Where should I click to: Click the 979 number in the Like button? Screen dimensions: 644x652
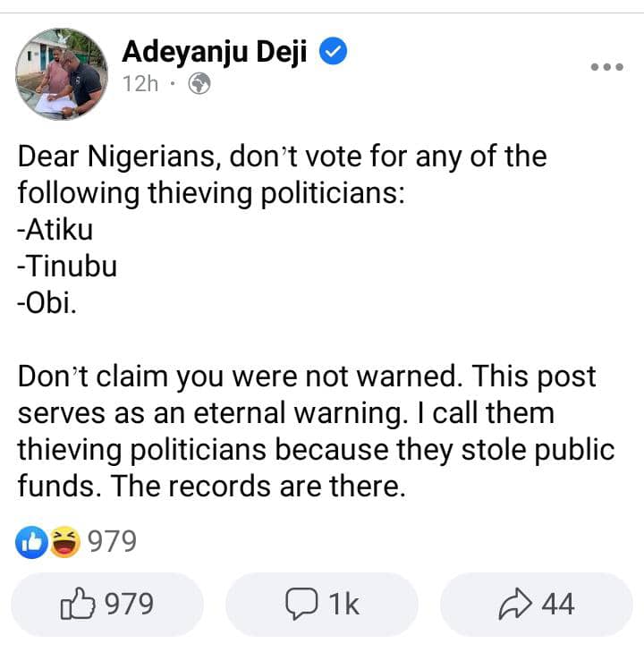[x=130, y=605]
